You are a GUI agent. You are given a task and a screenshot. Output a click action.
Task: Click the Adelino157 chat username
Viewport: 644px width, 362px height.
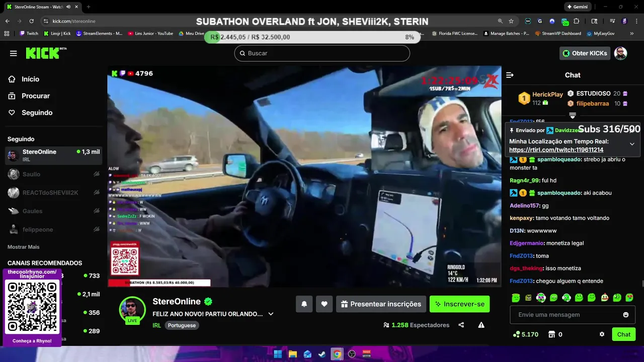(524, 206)
